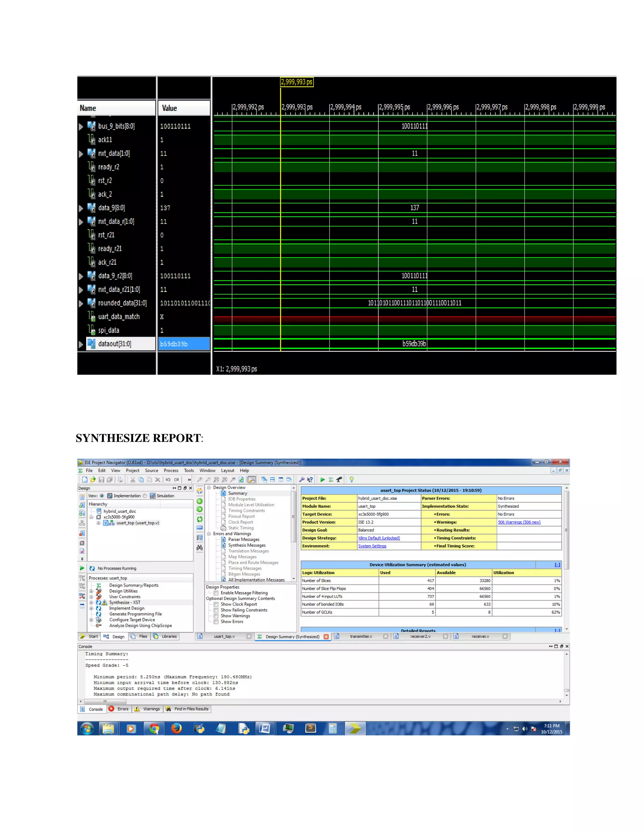Open the Xilinx Default (unlocked) link
The image size is (644, 833).
pos(379,538)
